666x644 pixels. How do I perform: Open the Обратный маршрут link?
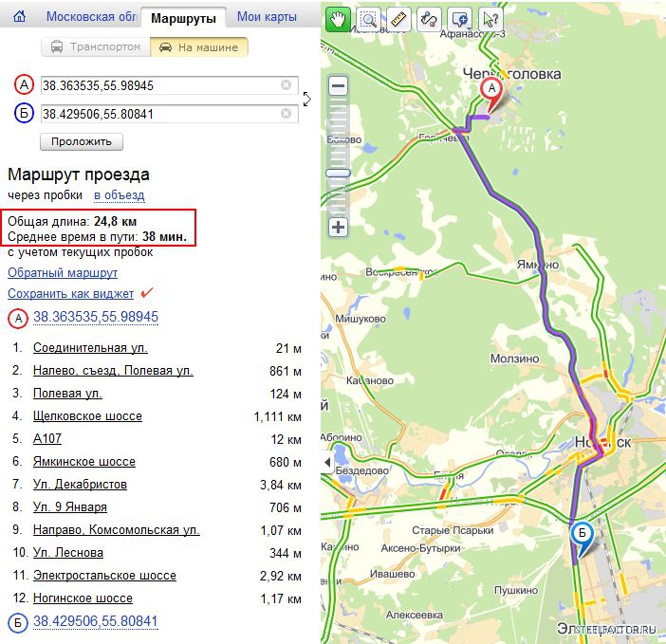coord(63,272)
